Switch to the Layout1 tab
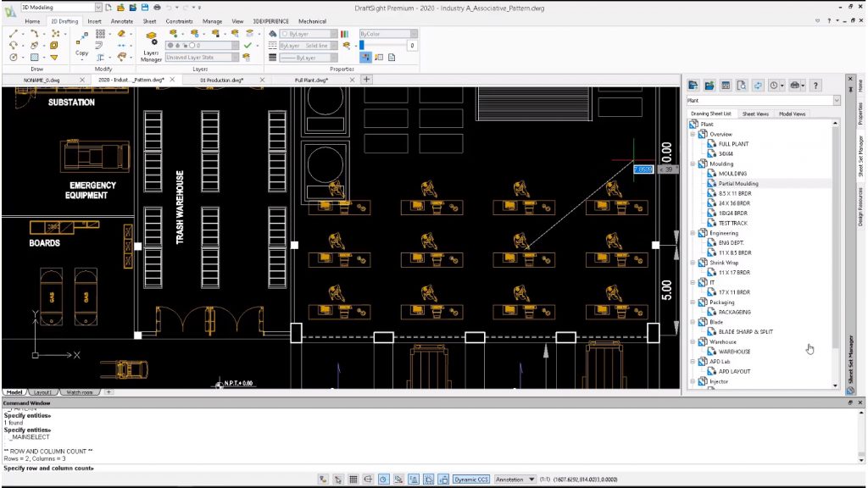 click(42, 392)
